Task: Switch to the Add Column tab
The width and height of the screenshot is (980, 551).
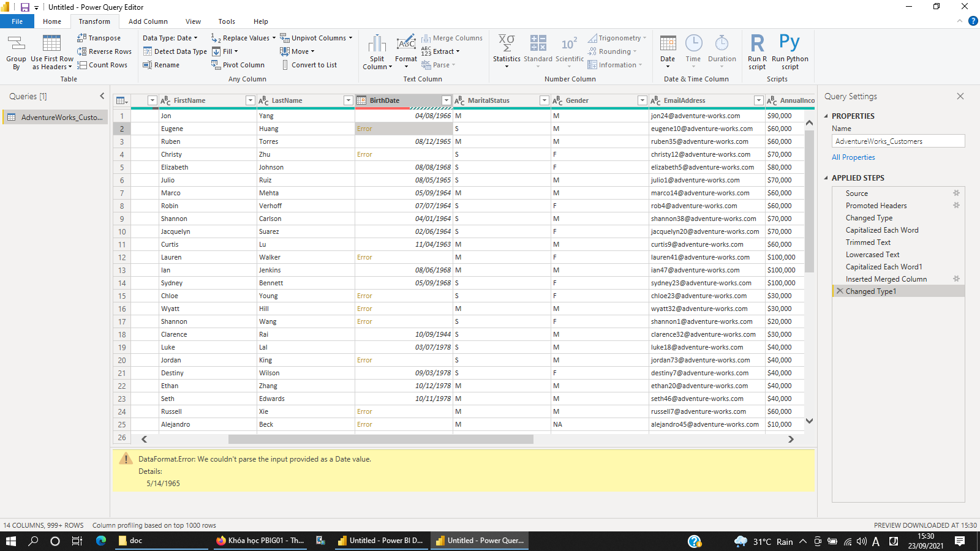Action: pos(148,21)
